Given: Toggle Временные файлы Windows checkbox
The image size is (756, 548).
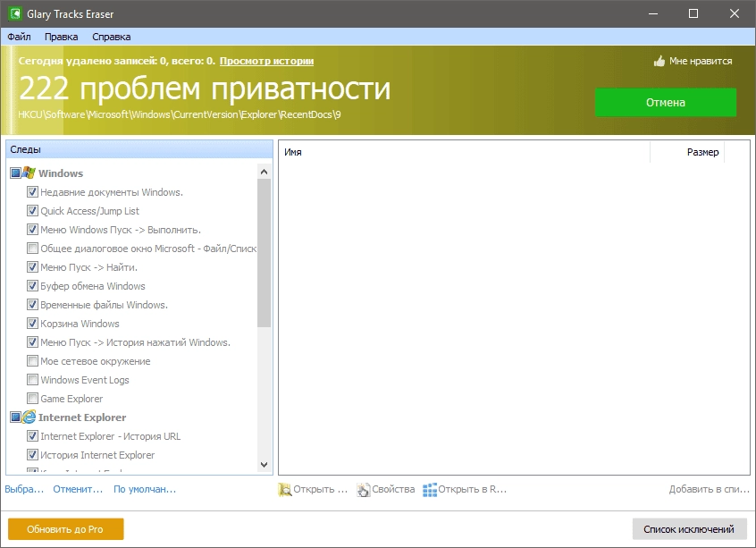Looking at the screenshot, I should pyautogui.click(x=32, y=304).
